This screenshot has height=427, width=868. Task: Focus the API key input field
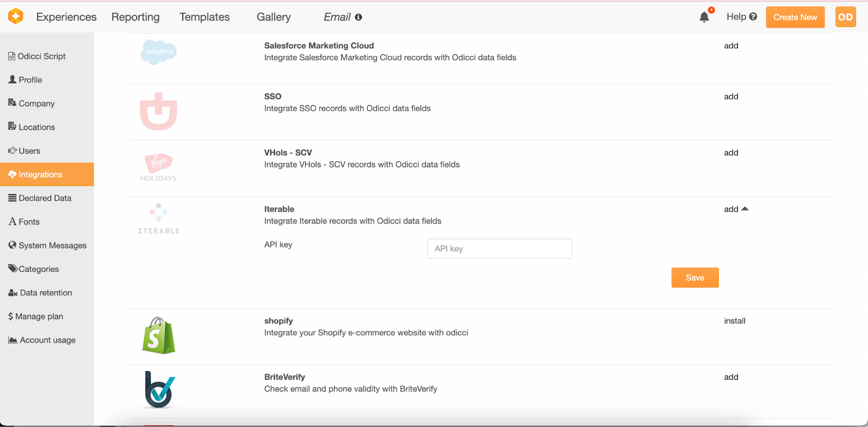pos(499,248)
